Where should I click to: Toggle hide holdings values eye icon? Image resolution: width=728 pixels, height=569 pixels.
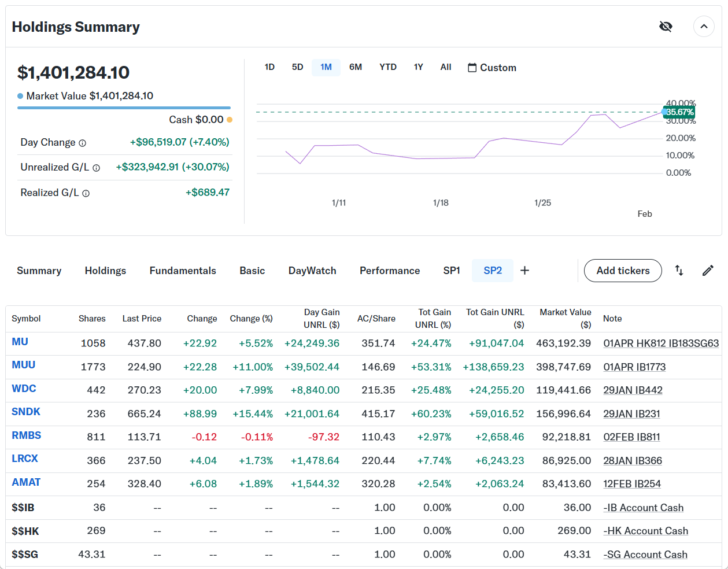pos(666,27)
